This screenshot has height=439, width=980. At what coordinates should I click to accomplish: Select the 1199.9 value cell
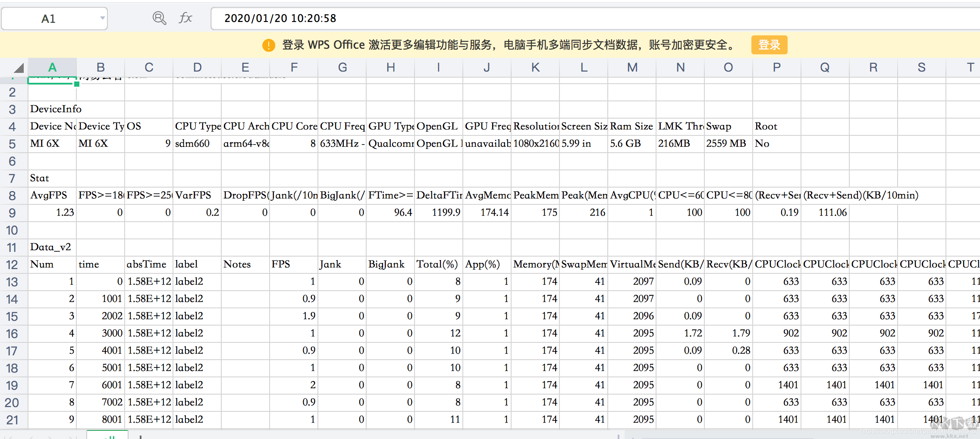[x=439, y=213]
